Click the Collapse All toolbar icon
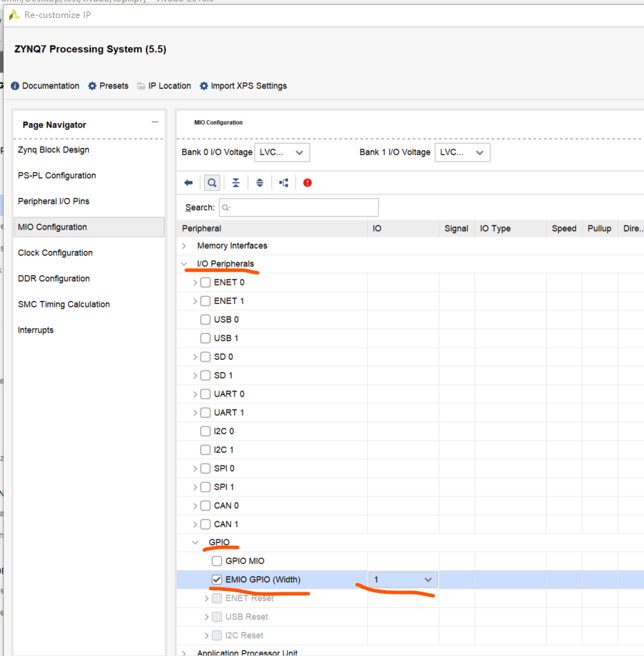The image size is (644, 656). [x=236, y=183]
